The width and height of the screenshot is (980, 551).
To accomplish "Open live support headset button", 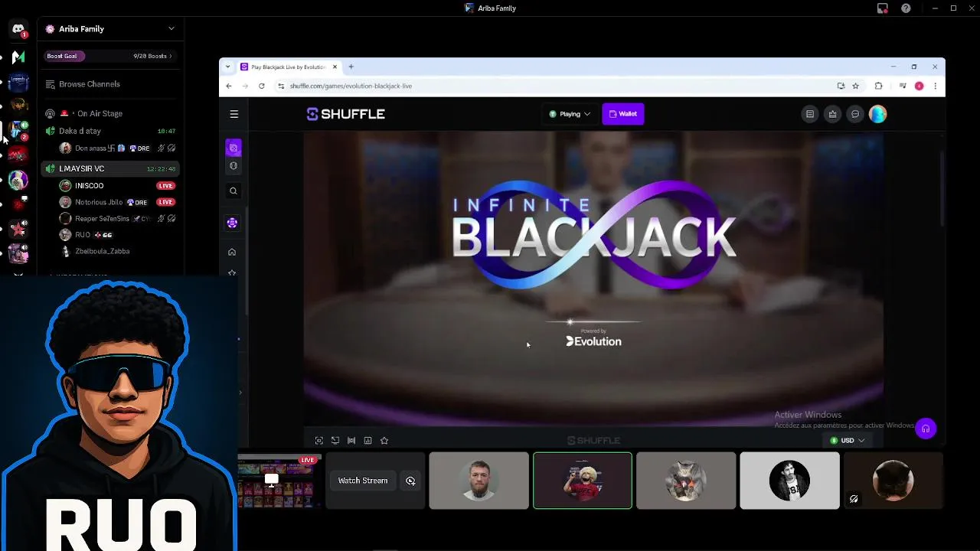I will click(x=926, y=429).
